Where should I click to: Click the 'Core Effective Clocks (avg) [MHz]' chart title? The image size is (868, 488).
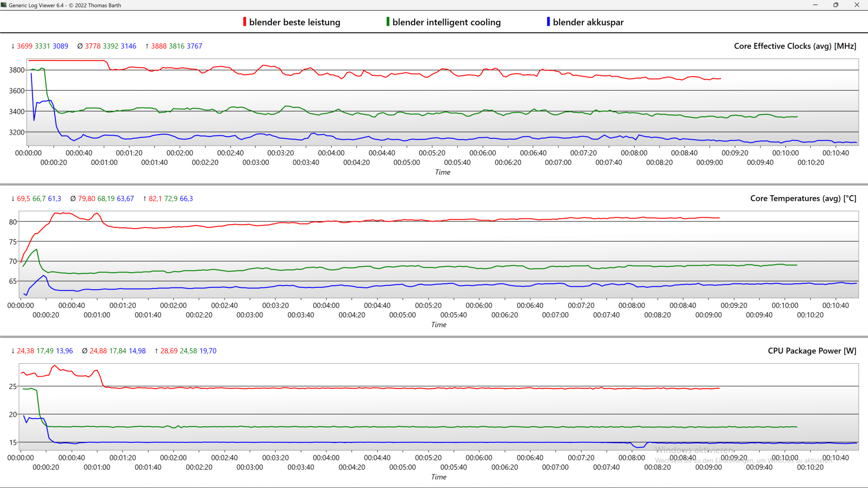(x=795, y=46)
